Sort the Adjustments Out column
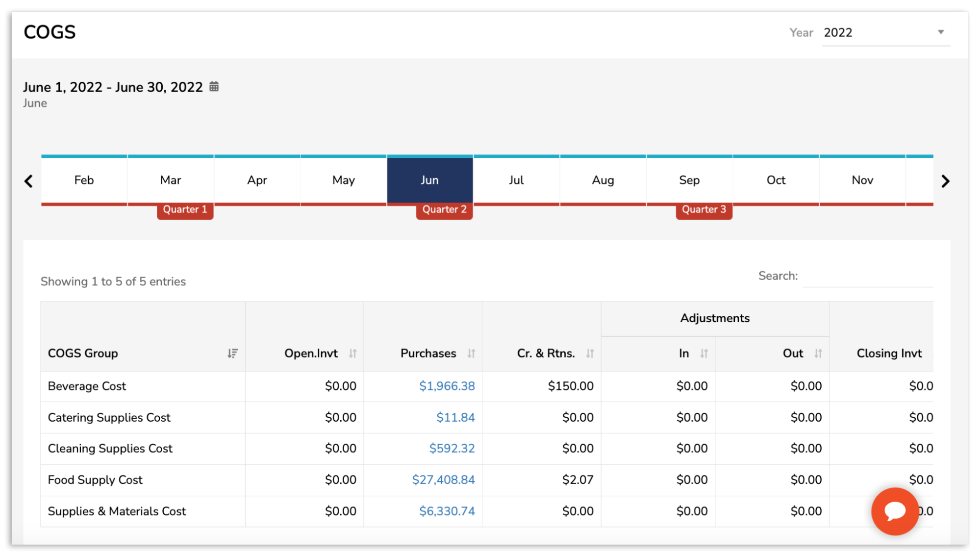The image size is (980, 557). pyautogui.click(x=818, y=353)
